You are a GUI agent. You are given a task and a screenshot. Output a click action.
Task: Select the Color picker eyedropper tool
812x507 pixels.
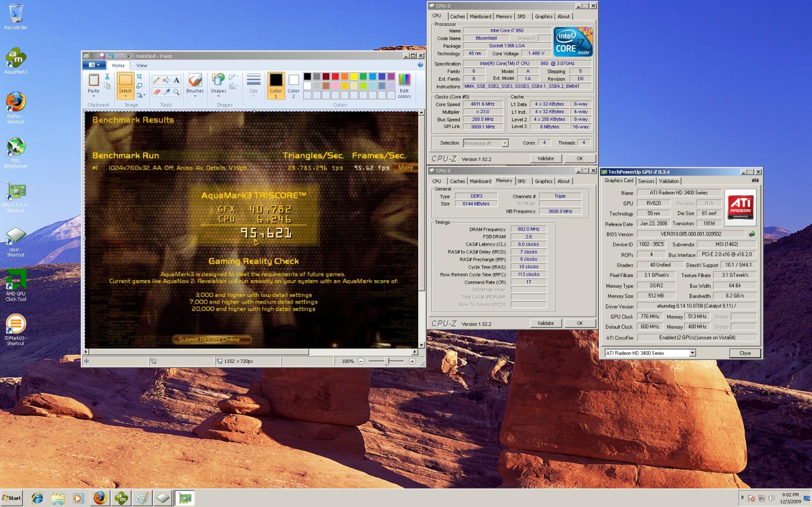coord(166,92)
